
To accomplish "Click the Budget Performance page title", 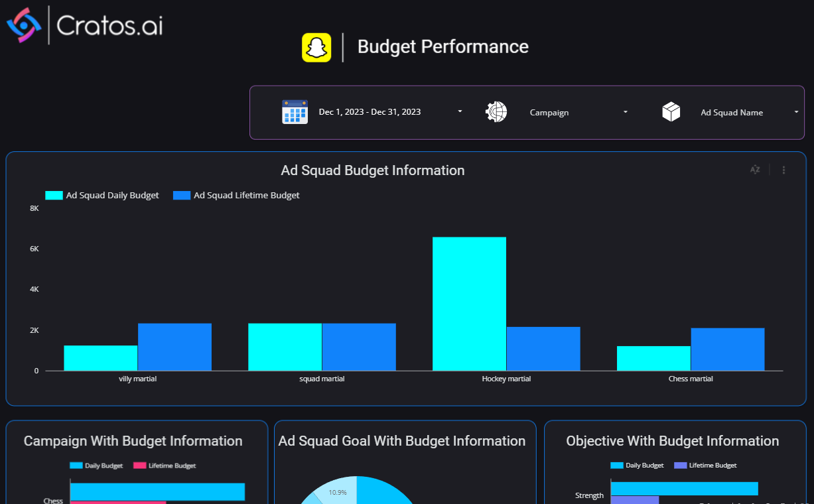I will click(443, 47).
